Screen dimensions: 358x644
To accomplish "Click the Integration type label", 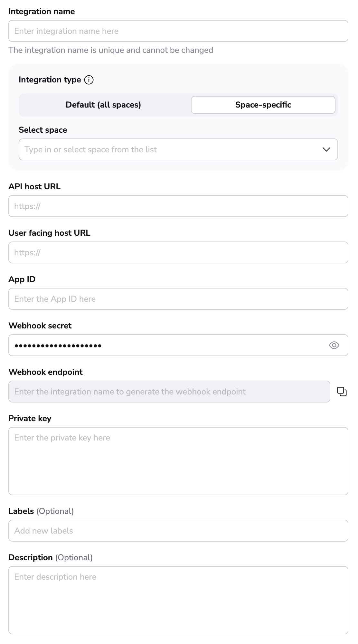I will click(x=50, y=80).
